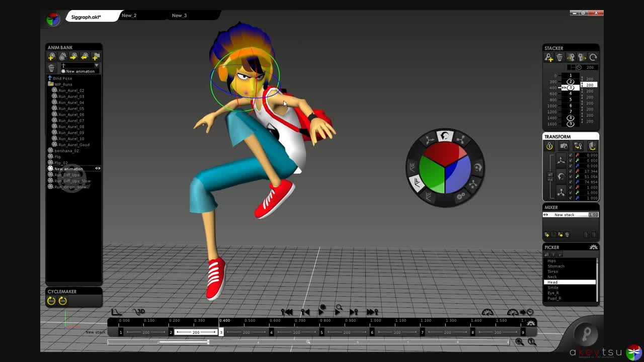This screenshot has width=644, height=362.
Task: Open the Picker panel gear settings
Action: 594,247
